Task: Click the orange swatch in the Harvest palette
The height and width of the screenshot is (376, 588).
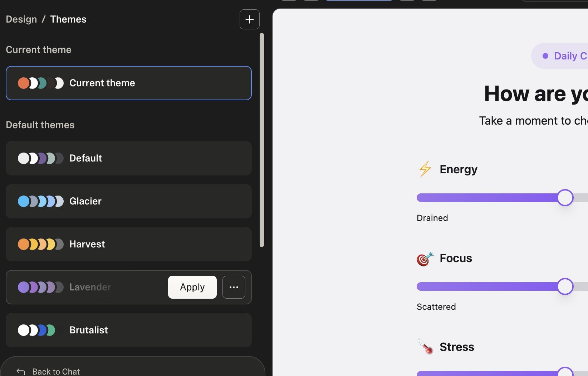Action: [x=23, y=244]
